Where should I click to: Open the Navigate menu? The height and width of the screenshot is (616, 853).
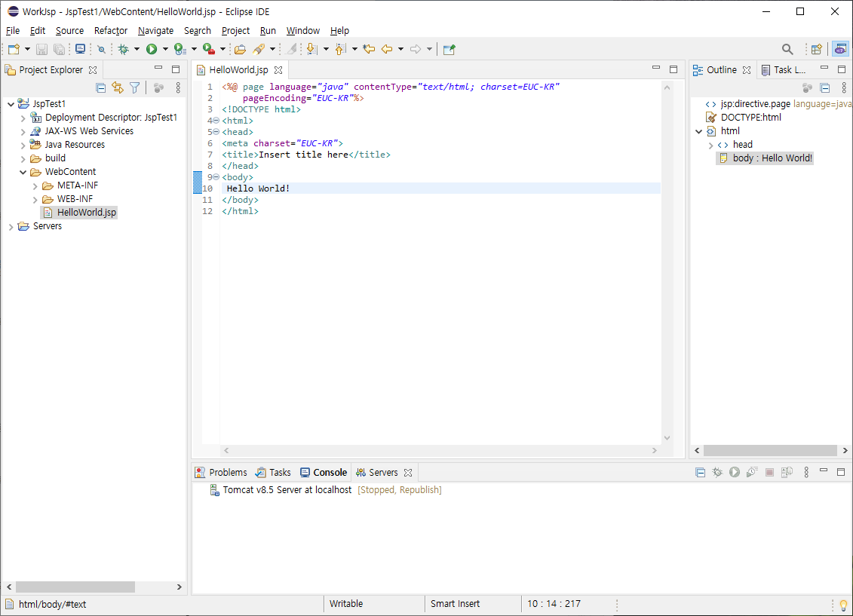tap(155, 31)
